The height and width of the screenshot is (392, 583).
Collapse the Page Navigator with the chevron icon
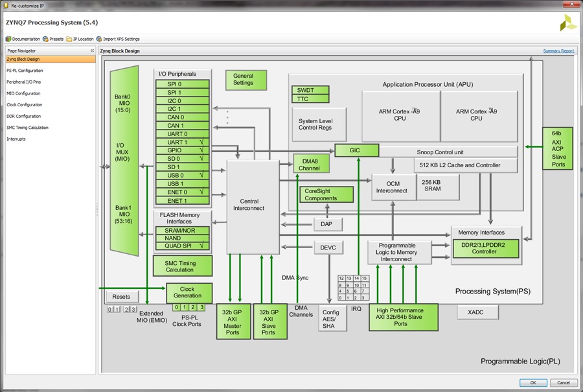pyautogui.click(x=92, y=51)
